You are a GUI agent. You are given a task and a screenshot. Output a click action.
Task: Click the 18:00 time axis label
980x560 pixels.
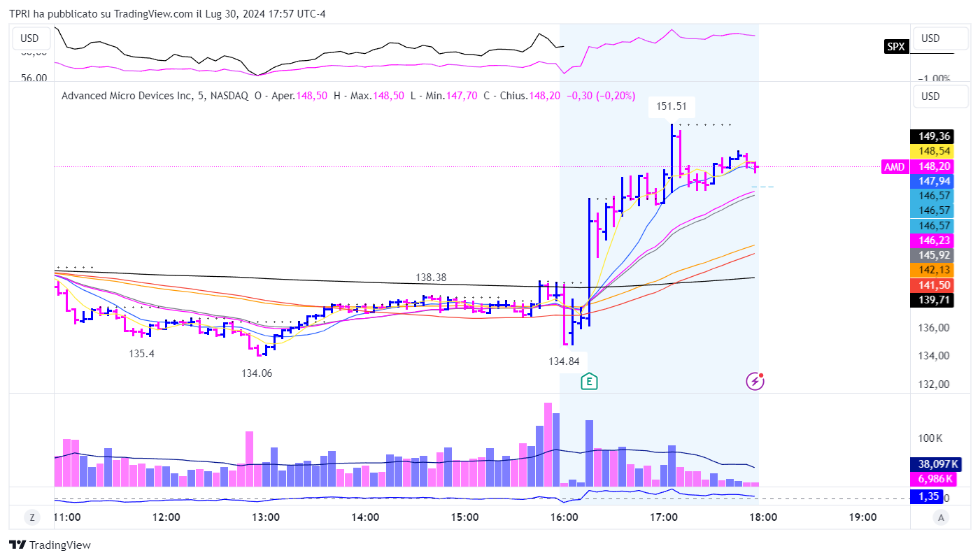pos(763,517)
